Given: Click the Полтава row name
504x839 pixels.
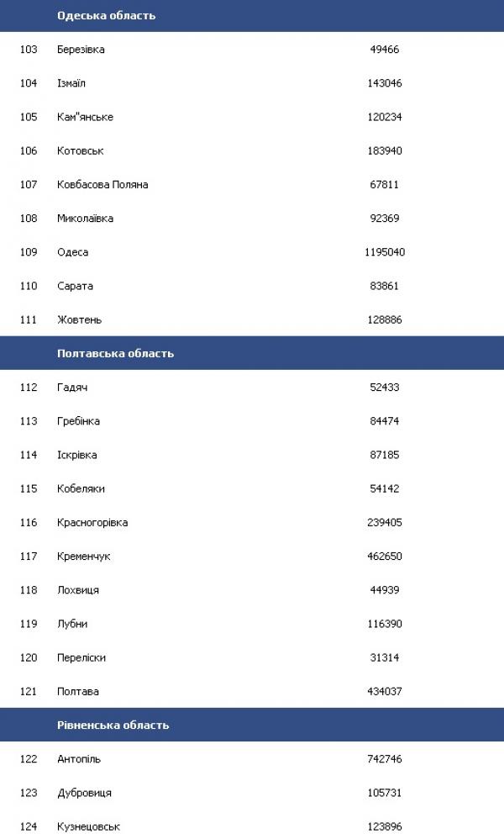Looking at the screenshot, I should [78, 691].
